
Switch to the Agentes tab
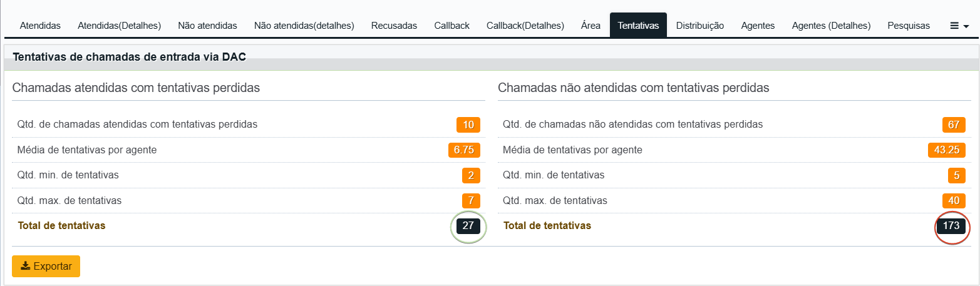click(x=758, y=26)
